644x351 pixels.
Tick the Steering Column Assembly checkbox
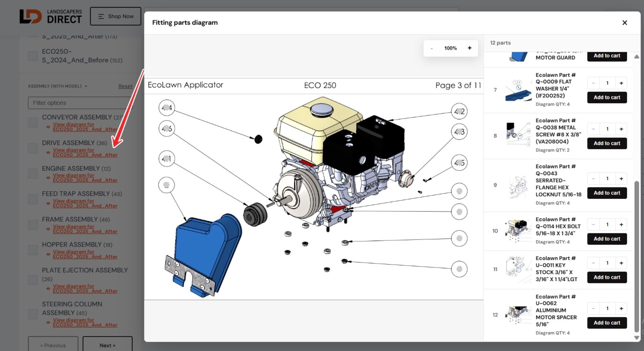pos(33,314)
